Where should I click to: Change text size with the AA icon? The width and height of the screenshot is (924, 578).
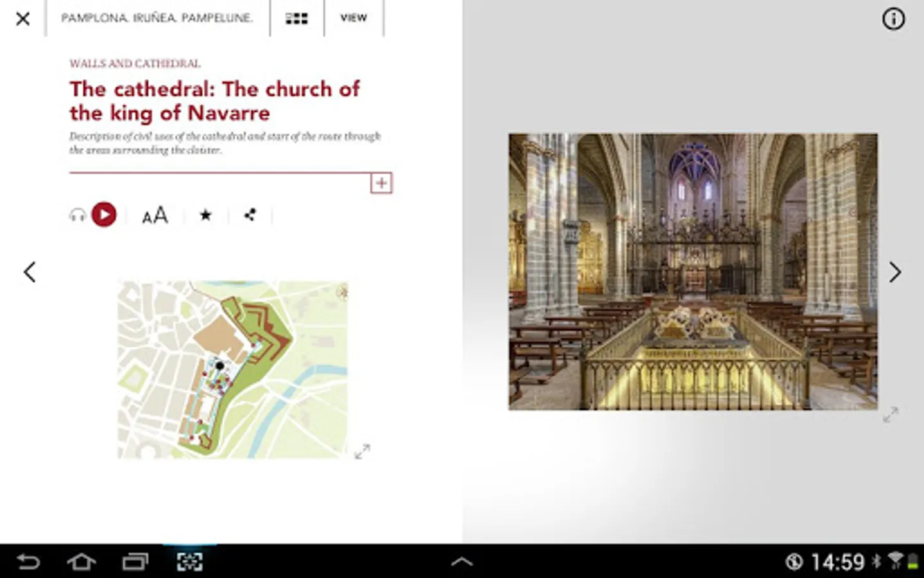point(155,215)
